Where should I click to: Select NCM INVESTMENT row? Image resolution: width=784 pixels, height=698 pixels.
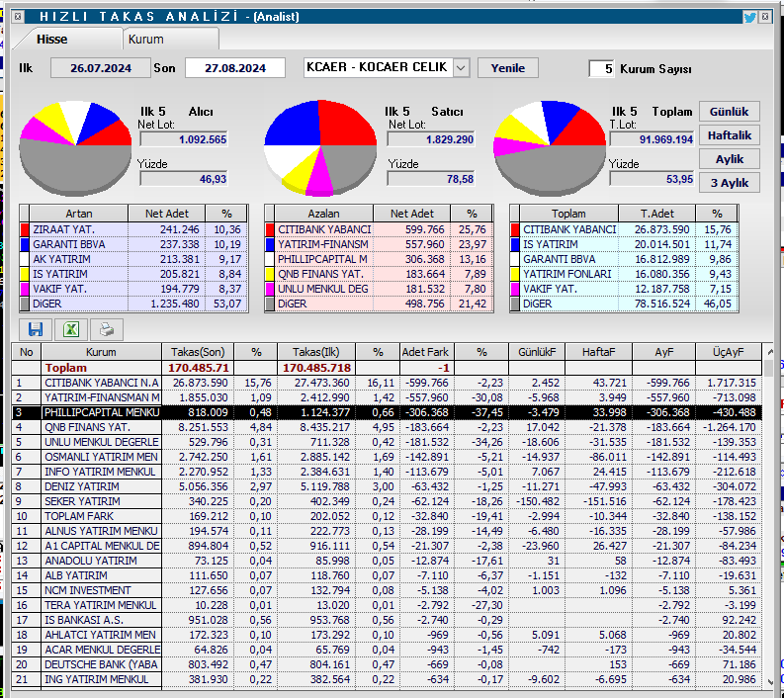coord(387,590)
